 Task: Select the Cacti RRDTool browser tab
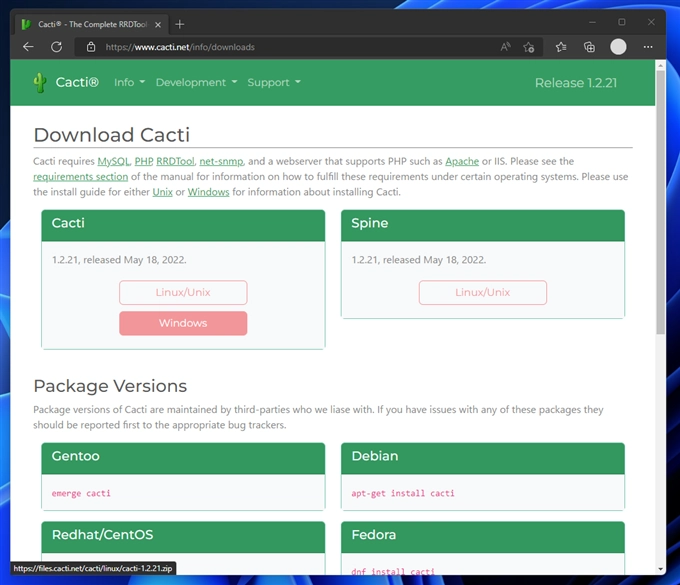[x=92, y=24]
